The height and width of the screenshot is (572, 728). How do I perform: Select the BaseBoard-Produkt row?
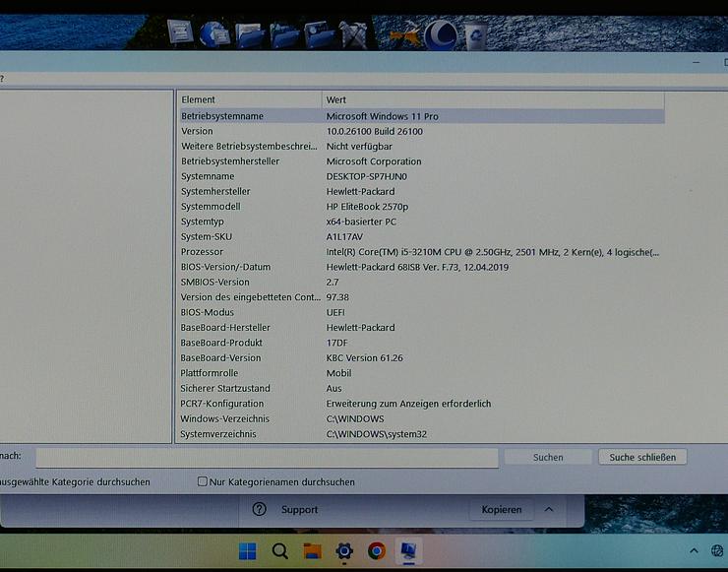[x=221, y=343]
